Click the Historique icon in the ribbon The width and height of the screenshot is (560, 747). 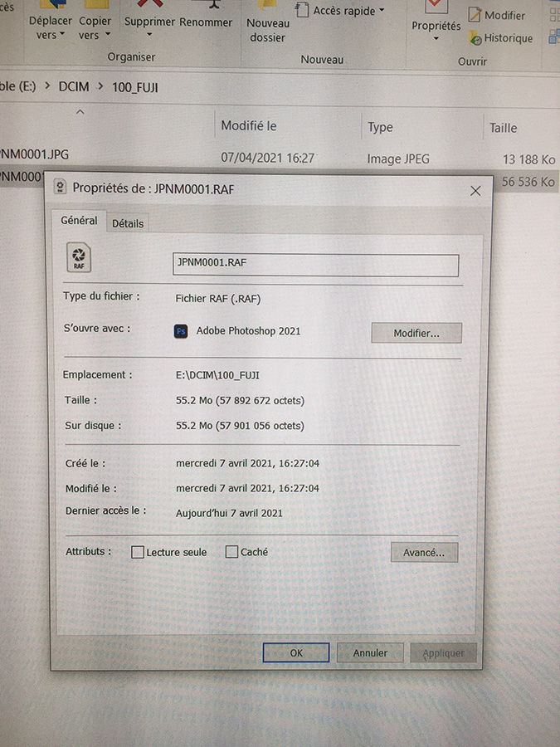(475, 38)
